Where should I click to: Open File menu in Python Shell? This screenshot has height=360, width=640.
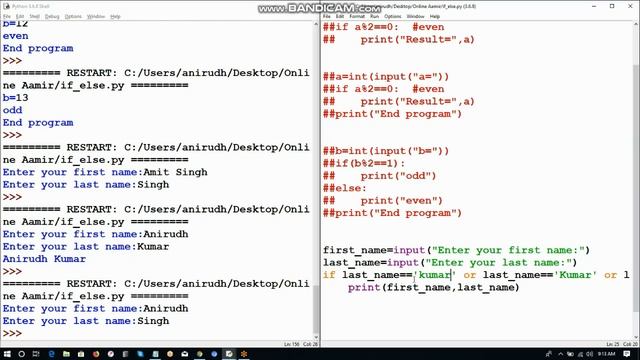[7, 16]
